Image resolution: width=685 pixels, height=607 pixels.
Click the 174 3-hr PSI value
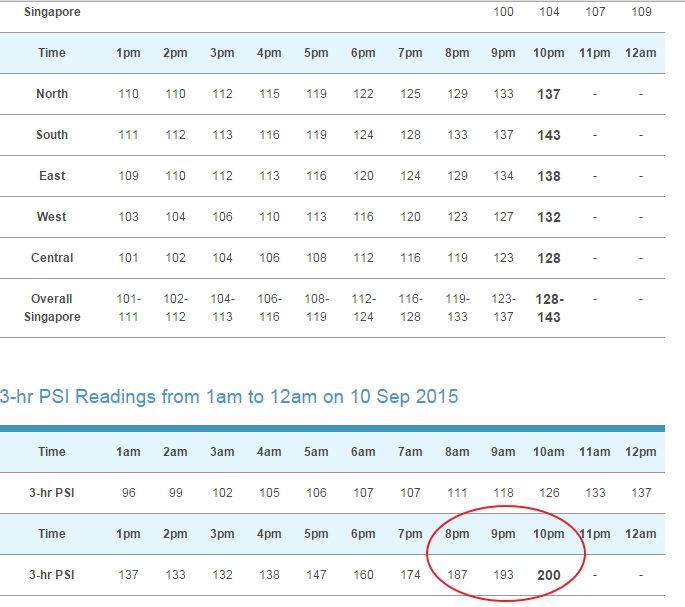point(410,576)
